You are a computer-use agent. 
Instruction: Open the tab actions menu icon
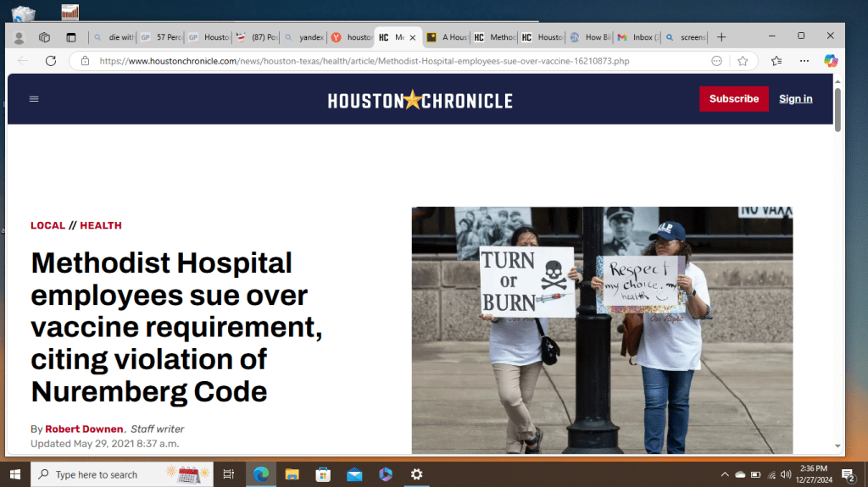point(71,37)
